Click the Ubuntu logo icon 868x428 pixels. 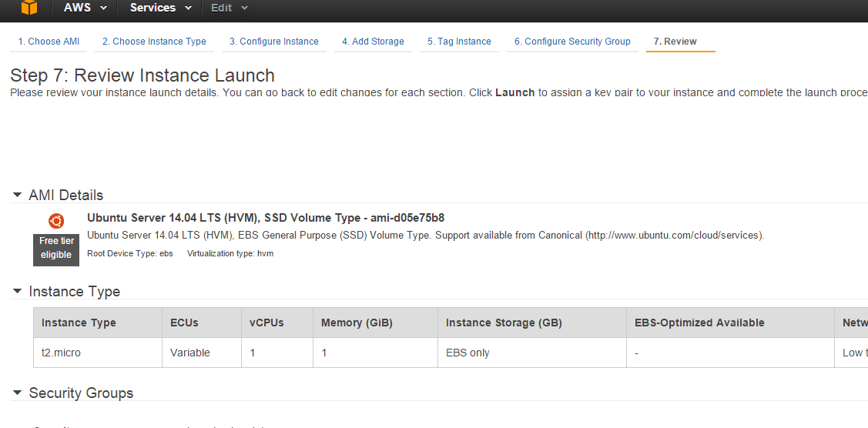pyautogui.click(x=56, y=221)
